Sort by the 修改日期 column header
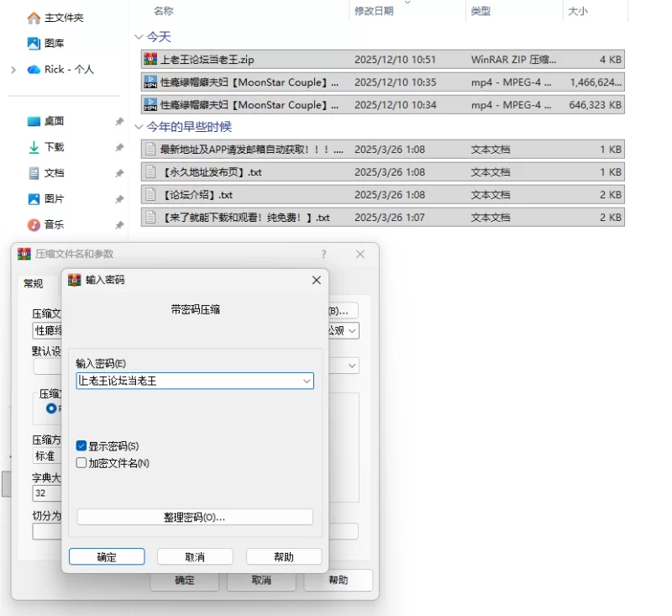 (x=374, y=11)
